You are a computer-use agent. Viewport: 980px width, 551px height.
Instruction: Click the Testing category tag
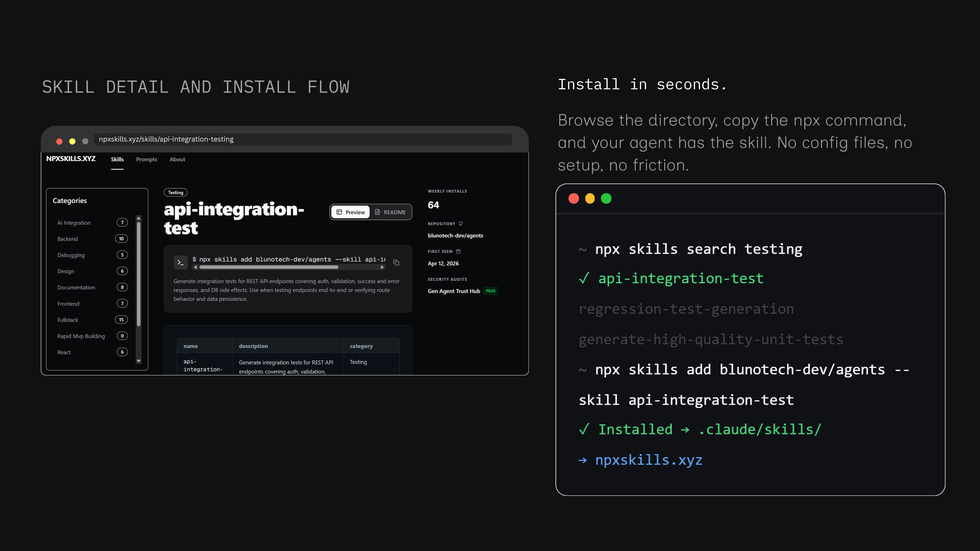pyautogui.click(x=175, y=192)
